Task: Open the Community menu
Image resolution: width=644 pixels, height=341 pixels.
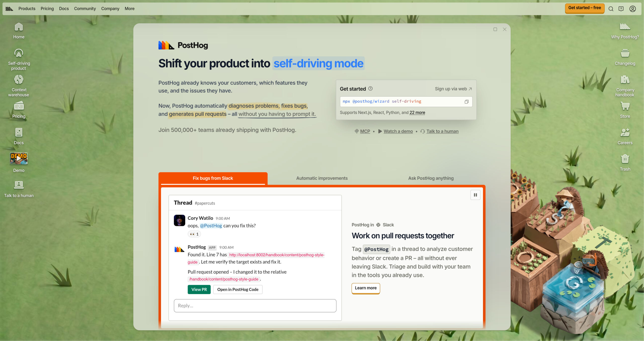Action: (85, 9)
